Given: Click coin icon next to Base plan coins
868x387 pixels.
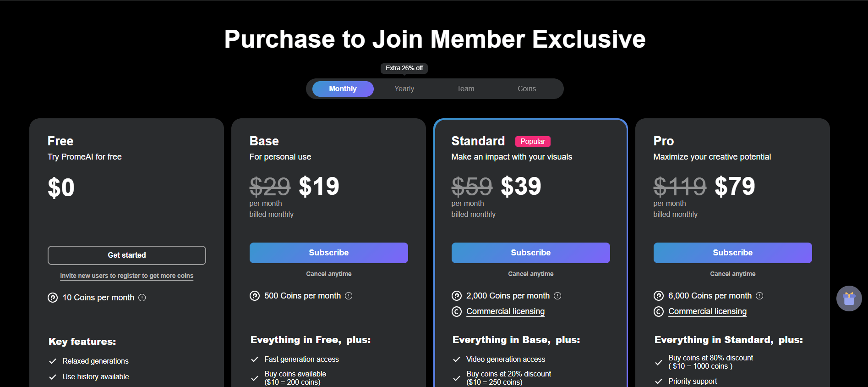Looking at the screenshot, I should [x=254, y=296].
